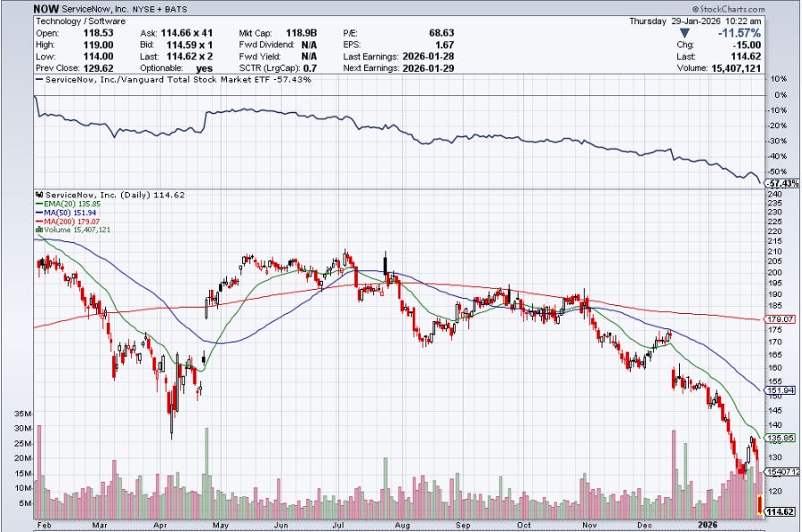Viewport: 802px width, 532px height.
Task: Select the EPS value 1.67
Action: tap(445, 45)
